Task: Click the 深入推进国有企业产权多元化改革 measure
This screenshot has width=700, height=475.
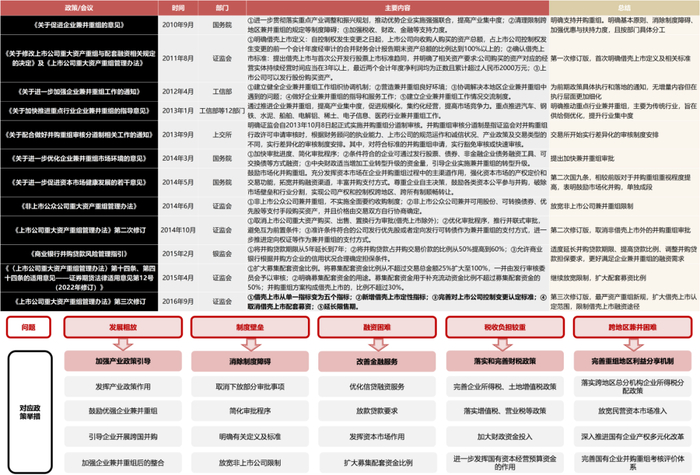Action: tap(632, 437)
